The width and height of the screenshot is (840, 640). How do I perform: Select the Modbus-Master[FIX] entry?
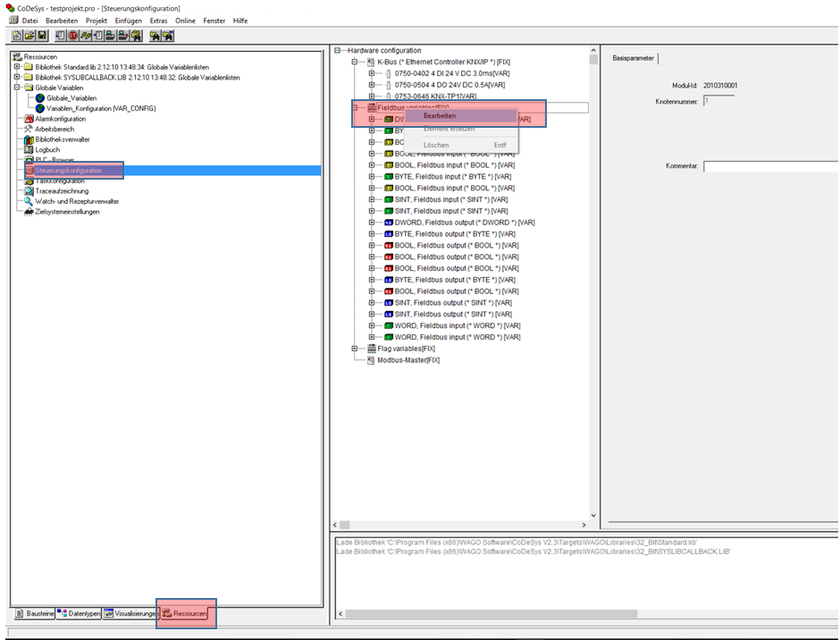click(x=408, y=360)
